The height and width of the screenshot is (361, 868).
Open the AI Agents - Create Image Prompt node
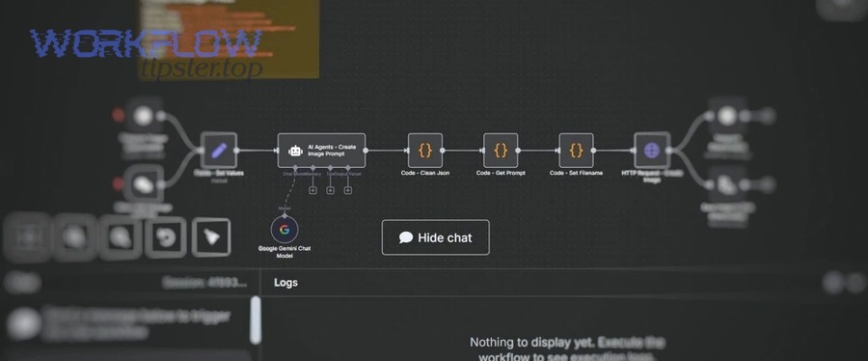point(321,150)
